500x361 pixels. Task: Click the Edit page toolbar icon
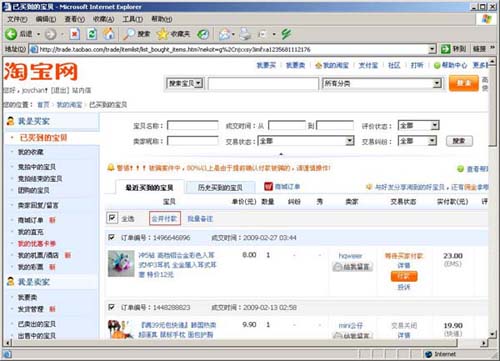coord(262,34)
